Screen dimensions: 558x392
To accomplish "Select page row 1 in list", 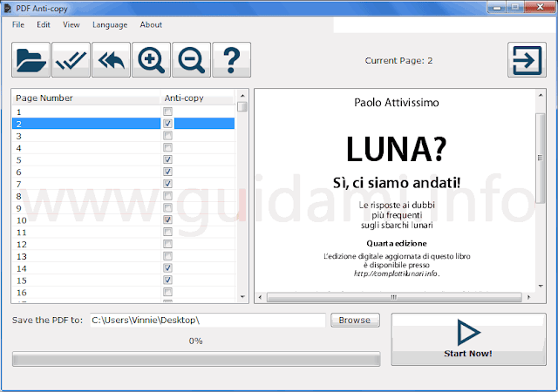I will [x=124, y=112].
